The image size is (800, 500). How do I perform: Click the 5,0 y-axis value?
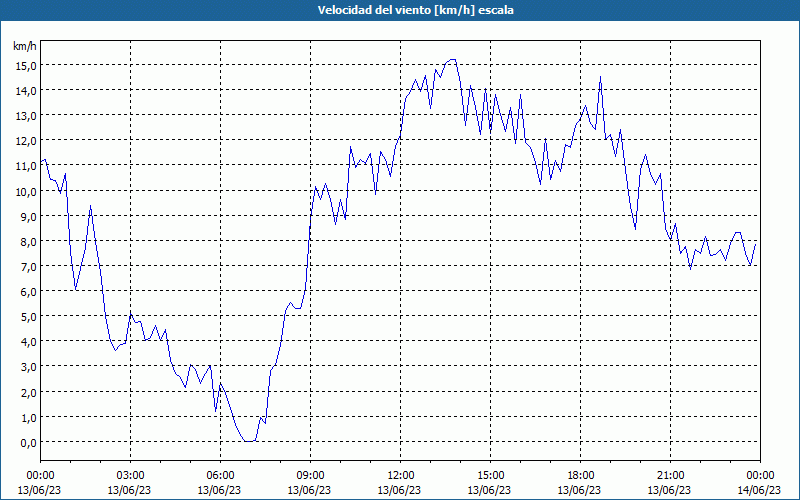pos(31,317)
